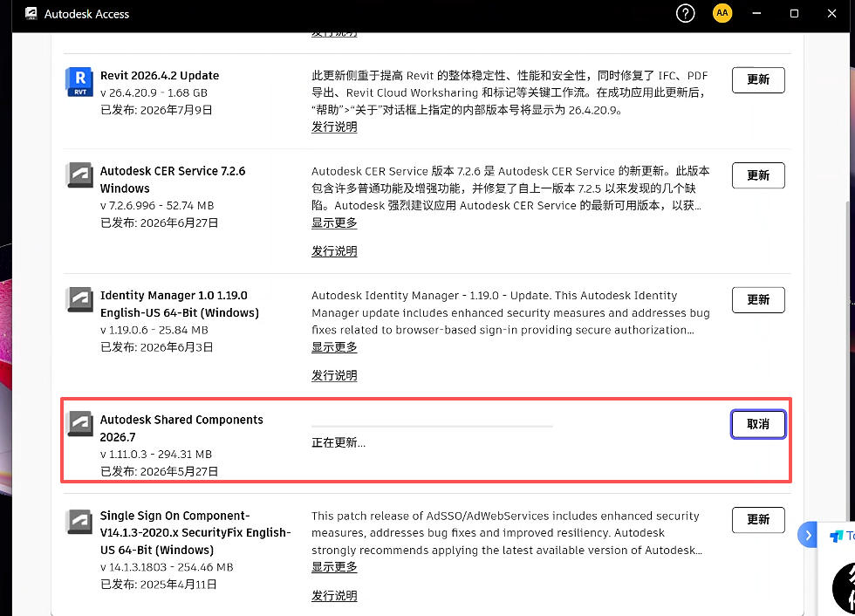Screen dimensions: 855x616
Task: Expand 显示更多 under Identity Manager description
Action: (334, 347)
